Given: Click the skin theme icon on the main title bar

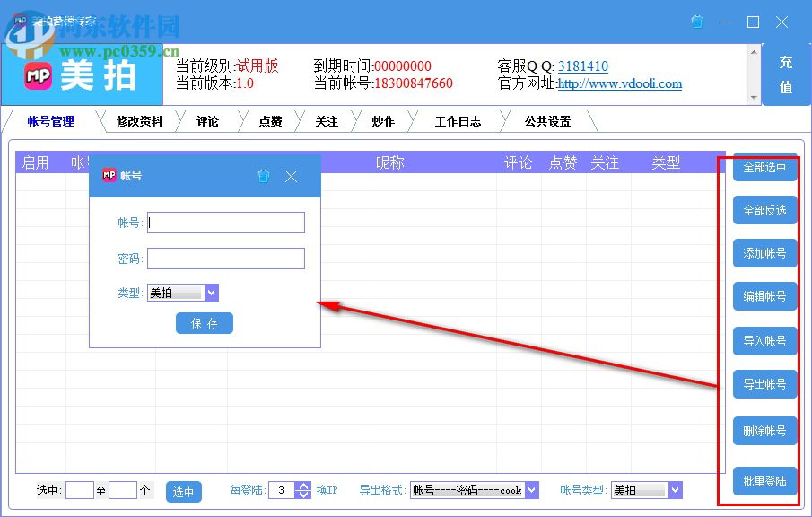Looking at the screenshot, I should click(697, 22).
